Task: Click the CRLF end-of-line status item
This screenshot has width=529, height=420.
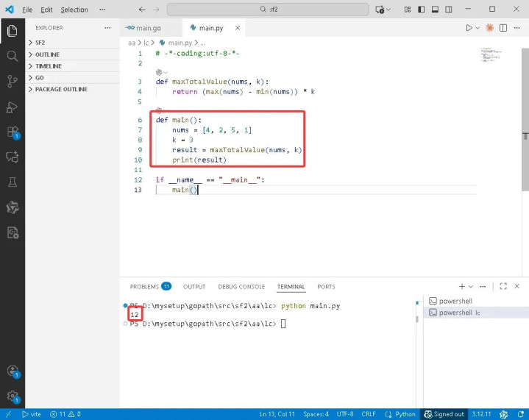Action: 368,414
